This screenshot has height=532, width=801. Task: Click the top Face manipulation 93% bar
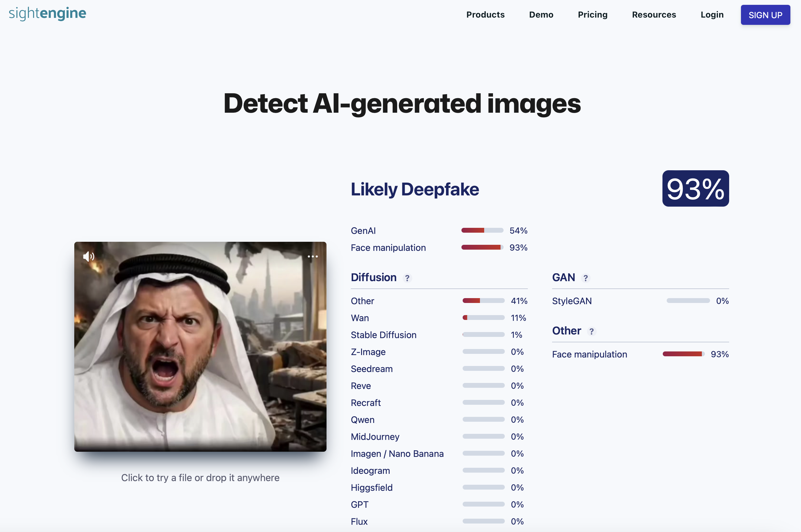pyautogui.click(x=482, y=248)
